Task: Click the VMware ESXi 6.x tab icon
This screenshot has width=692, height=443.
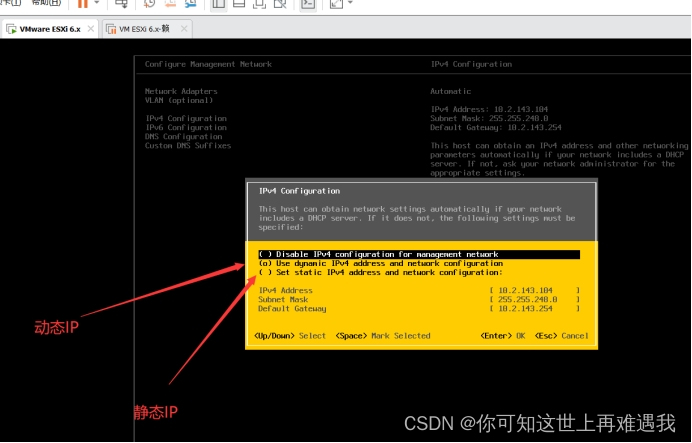Action: [11, 29]
